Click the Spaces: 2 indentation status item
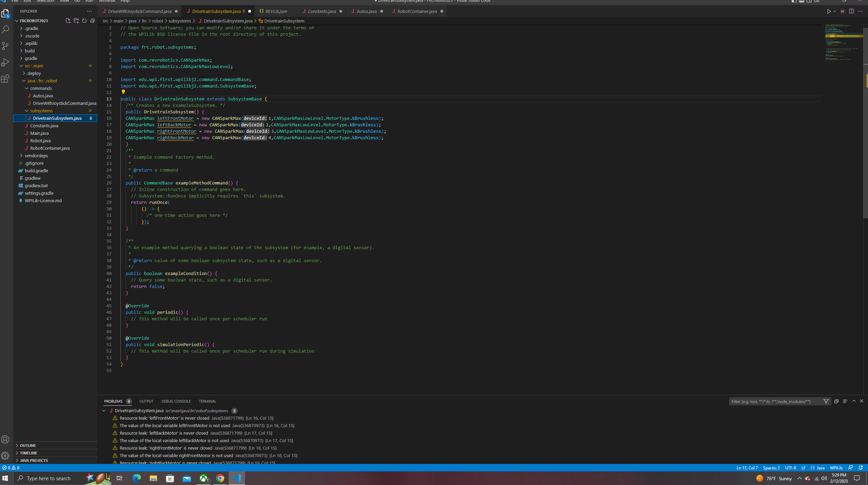Image resolution: width=868 pixels, height=485 pixels. point(771,468)
